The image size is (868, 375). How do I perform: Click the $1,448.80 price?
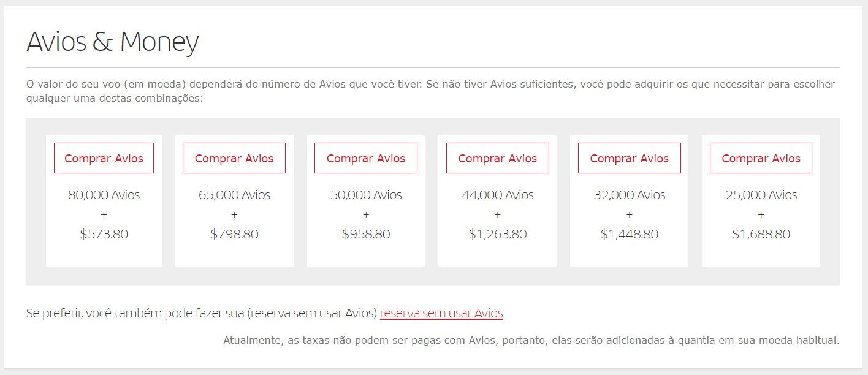(x=630, y=234)
